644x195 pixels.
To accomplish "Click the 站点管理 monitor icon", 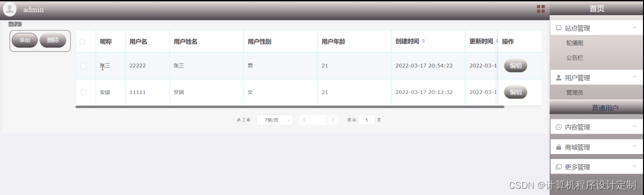I will click(559, 28).
